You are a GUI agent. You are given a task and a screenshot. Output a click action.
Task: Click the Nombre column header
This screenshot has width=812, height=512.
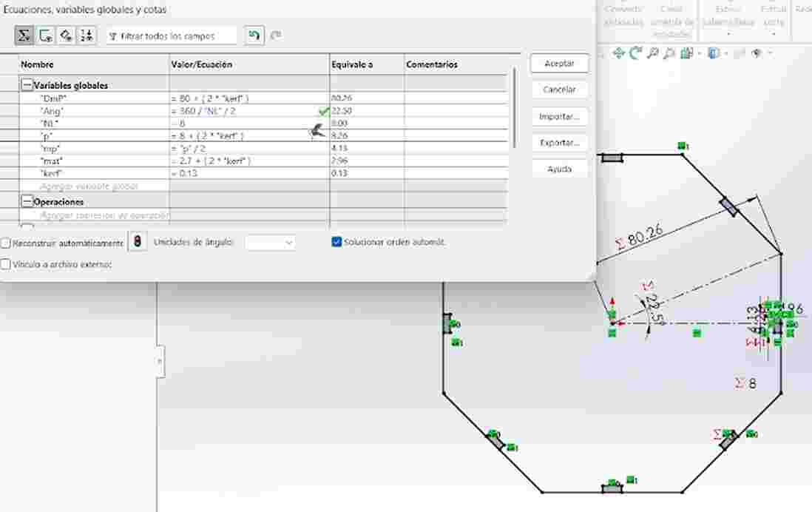94,65
